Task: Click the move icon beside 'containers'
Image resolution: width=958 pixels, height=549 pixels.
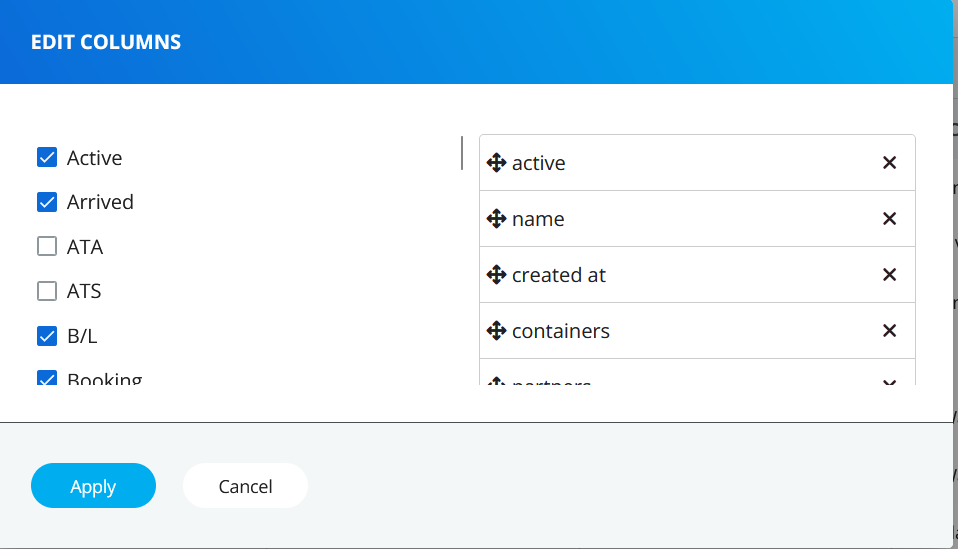Action: 496,331
